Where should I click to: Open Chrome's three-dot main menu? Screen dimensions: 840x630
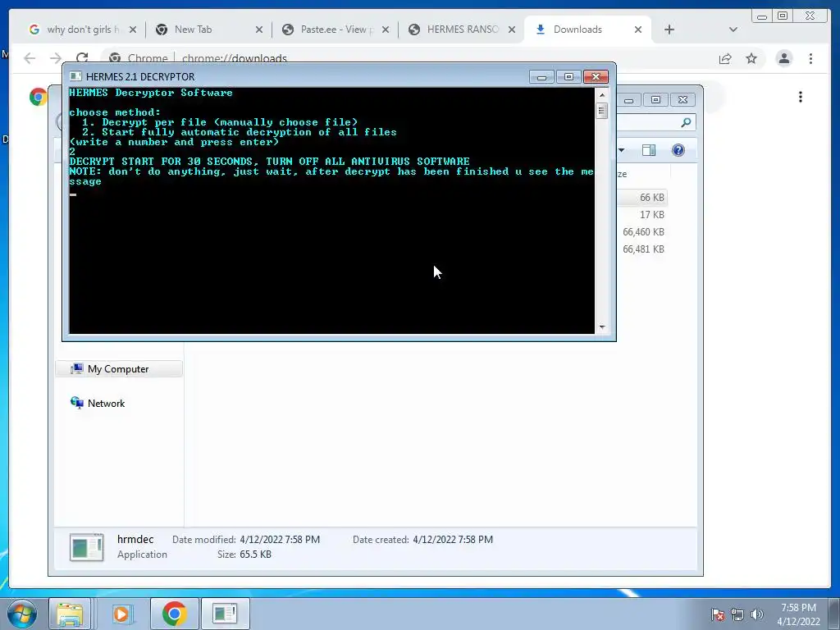pos(810,58)
